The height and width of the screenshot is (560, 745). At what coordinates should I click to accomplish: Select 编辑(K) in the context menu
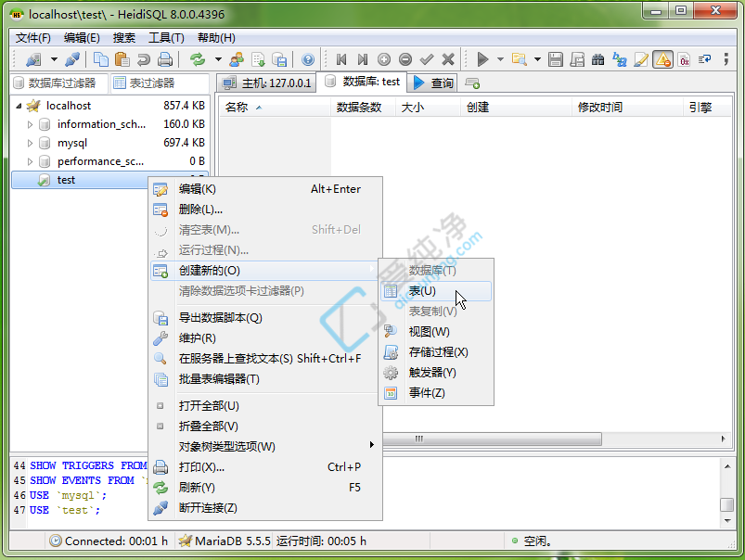265,189
